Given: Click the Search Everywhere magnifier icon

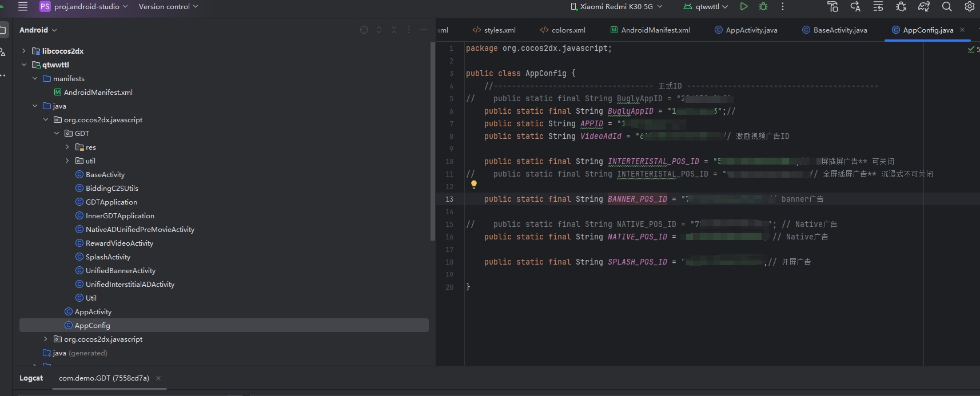Looking at the screenshot, I should click(947, 7).
